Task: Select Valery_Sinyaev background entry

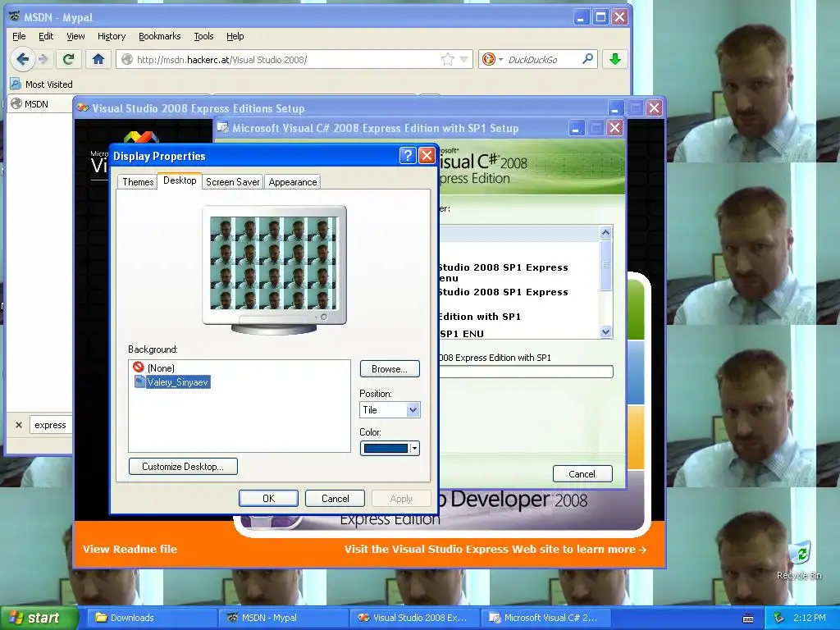Action: coord(172,382)
